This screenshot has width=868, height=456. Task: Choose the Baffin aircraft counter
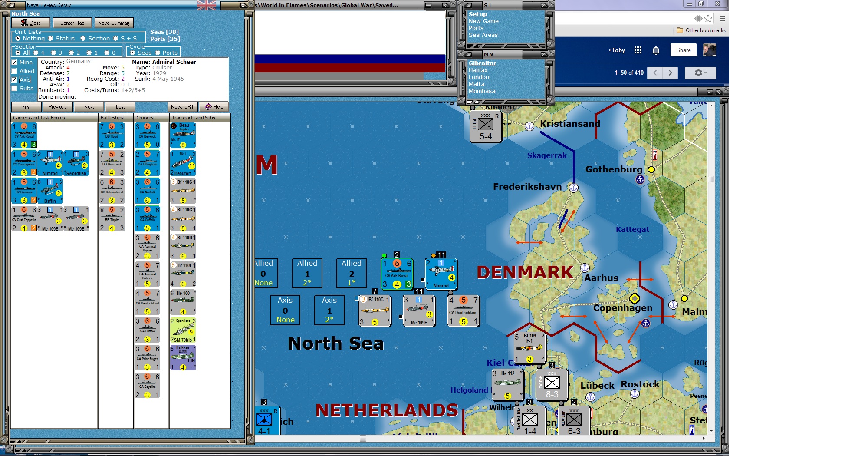tap(50, 191)
